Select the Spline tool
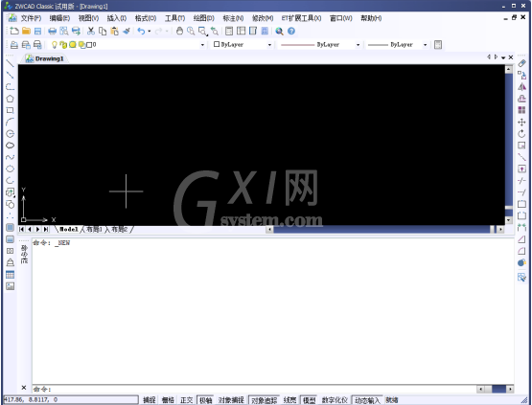 [x=11, y=157]
